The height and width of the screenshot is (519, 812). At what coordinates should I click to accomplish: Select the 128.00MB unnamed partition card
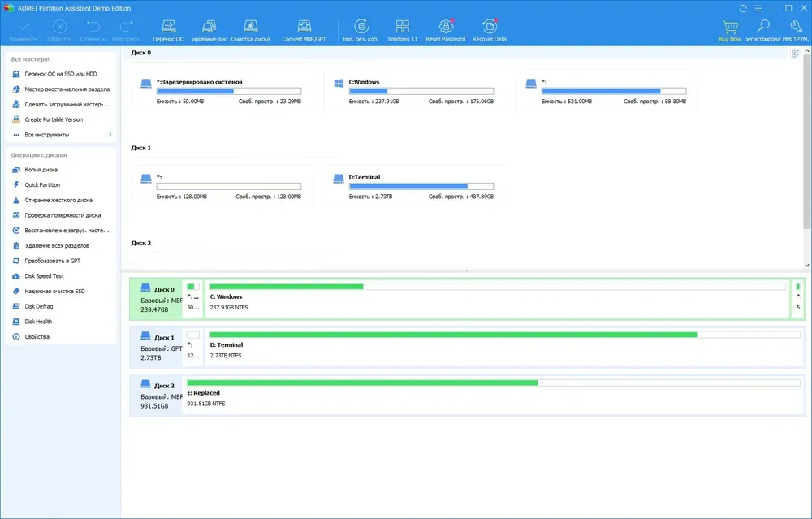click(222, 186)
